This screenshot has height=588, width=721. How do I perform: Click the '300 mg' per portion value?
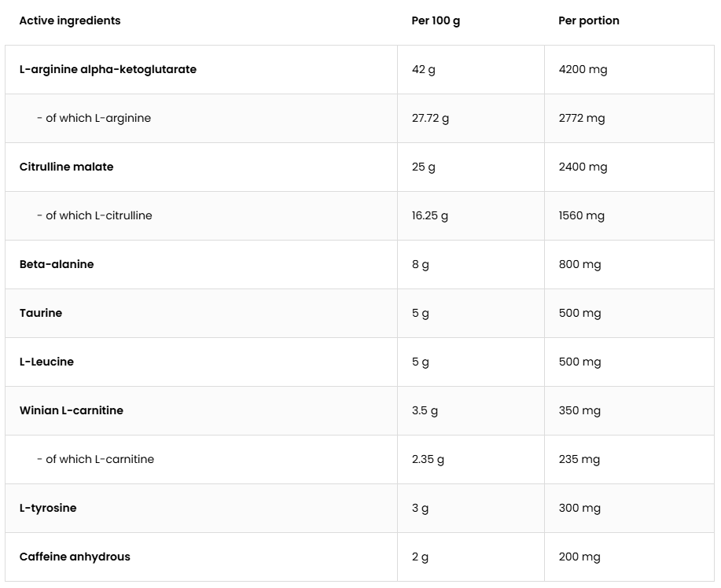point(579,509)
